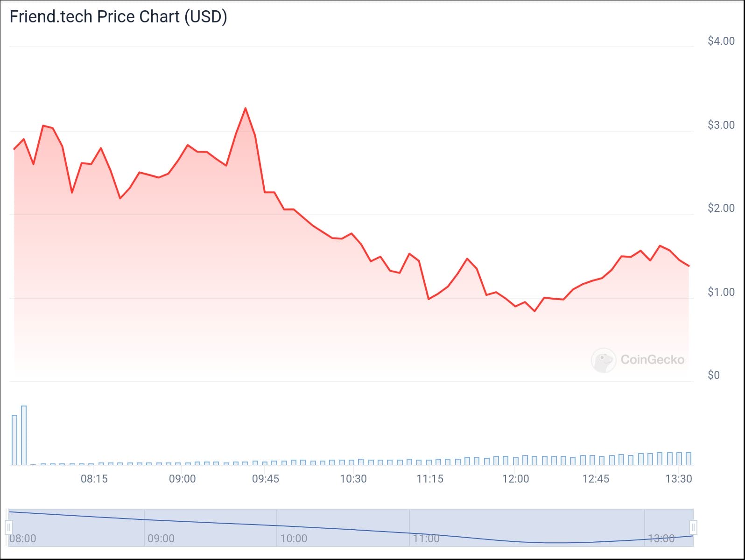The width and height of the screenshot is (745, 560).
Task: Click the 08:00 label in the navigator
Action: (23, 539)
